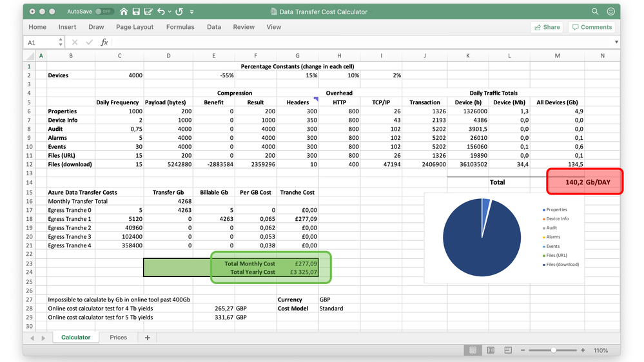Click the 15% headers constant cell
Image resolution: width=644 pixels, height=362 pixels.
point(297,75)
